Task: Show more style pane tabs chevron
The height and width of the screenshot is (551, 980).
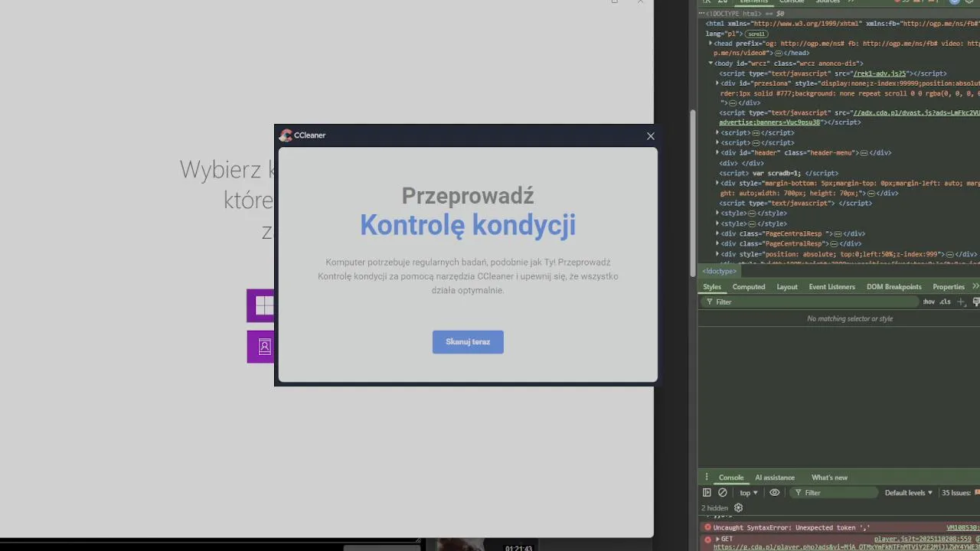Action: [x=975, y=287]
